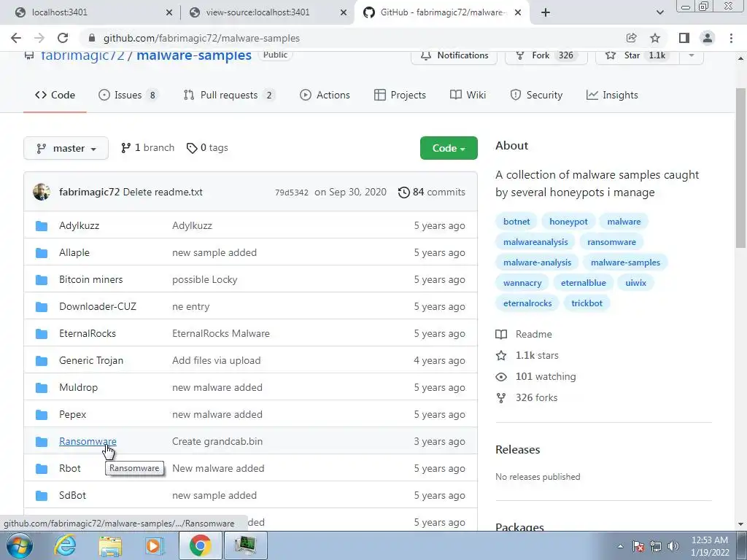Click the Chrome taskbar icon
This screenshot has width=747, height=560.
click(200, 545)
